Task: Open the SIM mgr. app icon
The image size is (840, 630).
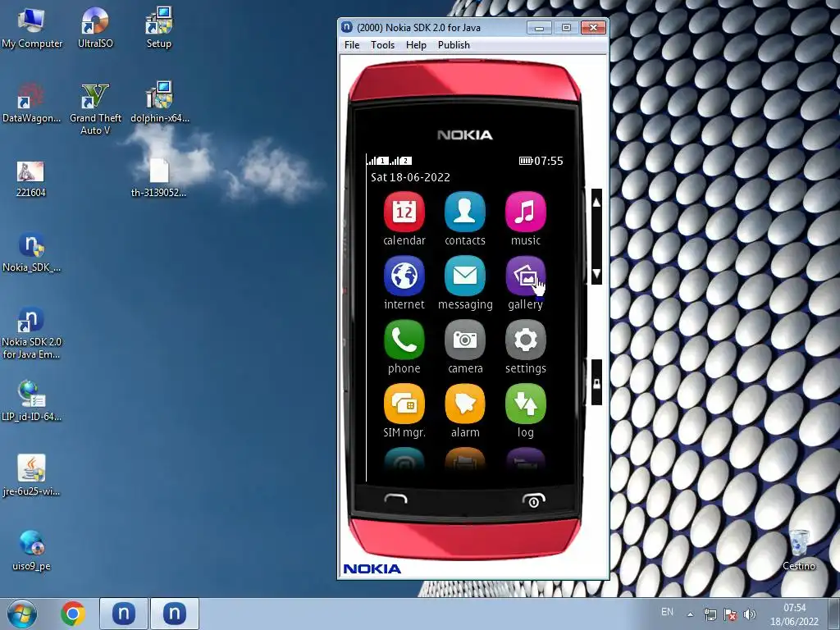Action: pos(404,404)
